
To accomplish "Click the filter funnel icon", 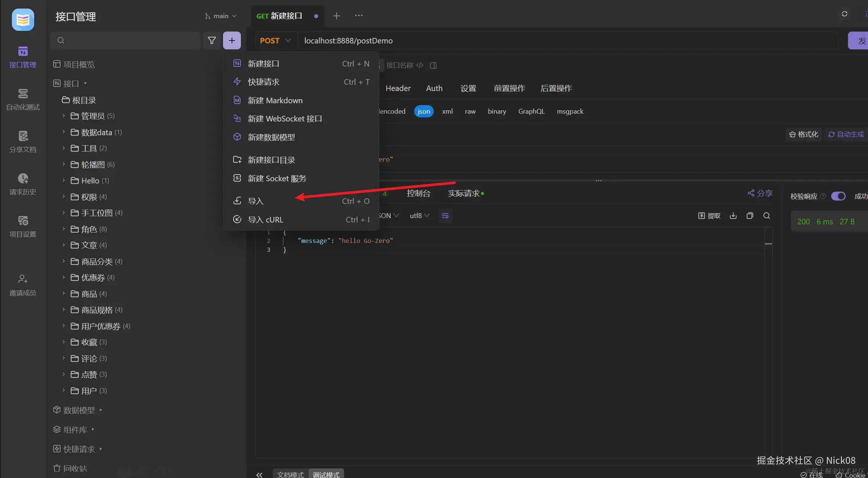I will tap(212, 40).
